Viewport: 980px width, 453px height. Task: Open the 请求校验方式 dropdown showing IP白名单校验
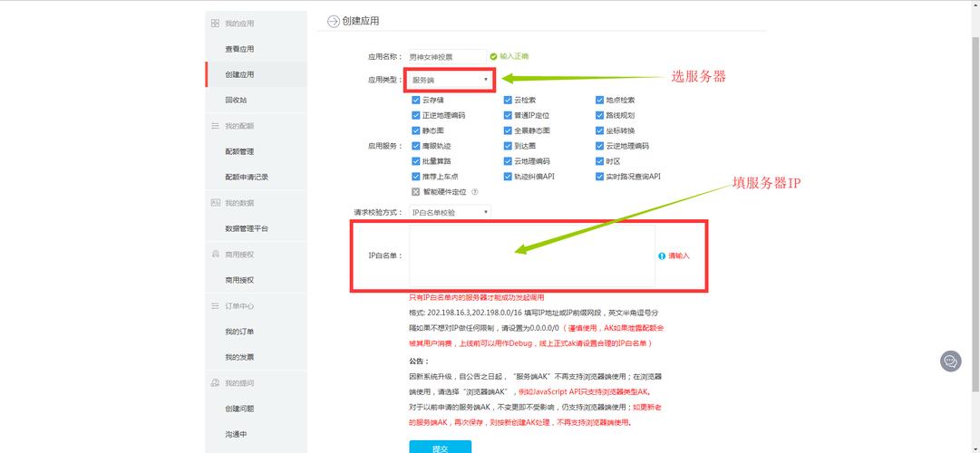coord(450,212)
